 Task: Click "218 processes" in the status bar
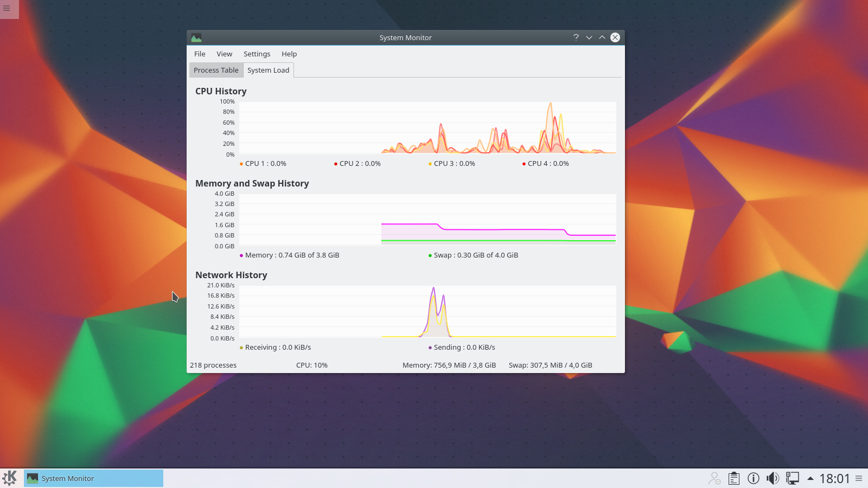coord(213,365)
